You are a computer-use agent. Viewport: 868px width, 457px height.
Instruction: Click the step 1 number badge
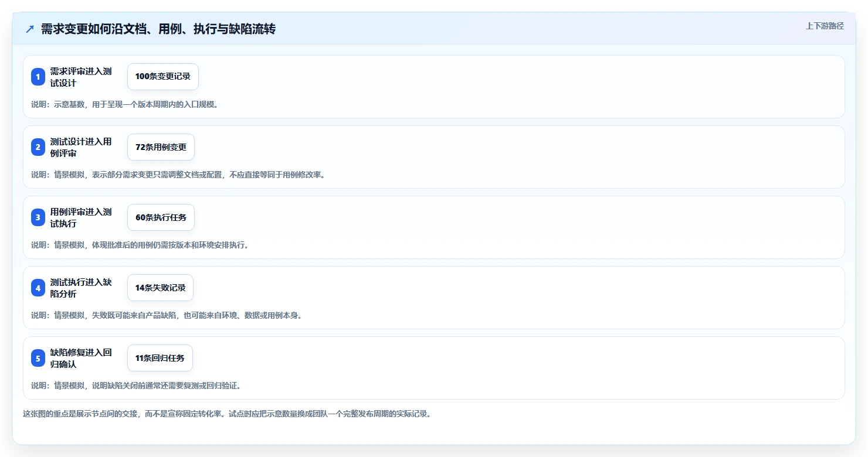tap(38, 77)
